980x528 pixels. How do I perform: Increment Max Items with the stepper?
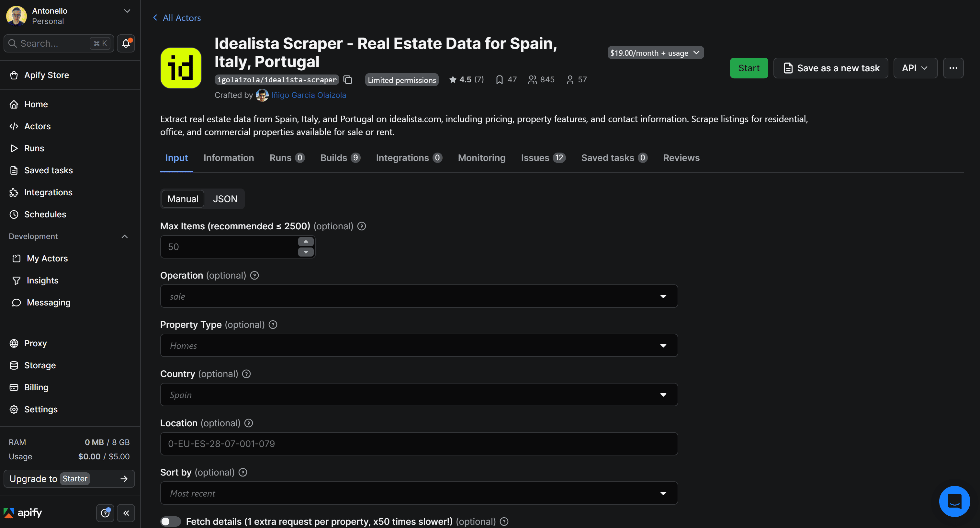pyautogui.click(x=306, y=241)
